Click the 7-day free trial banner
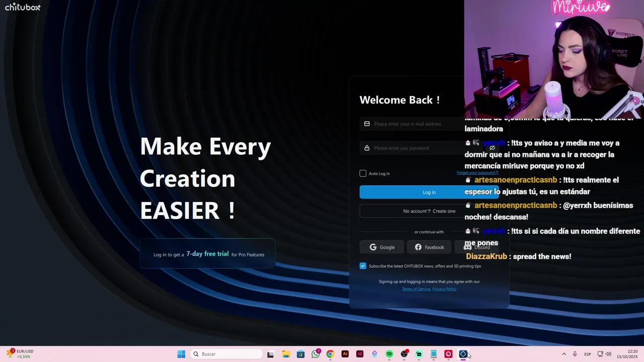Image resolution: width=644 pixels, height=362 pixels. pyautogui.click(x=208, y=253)
